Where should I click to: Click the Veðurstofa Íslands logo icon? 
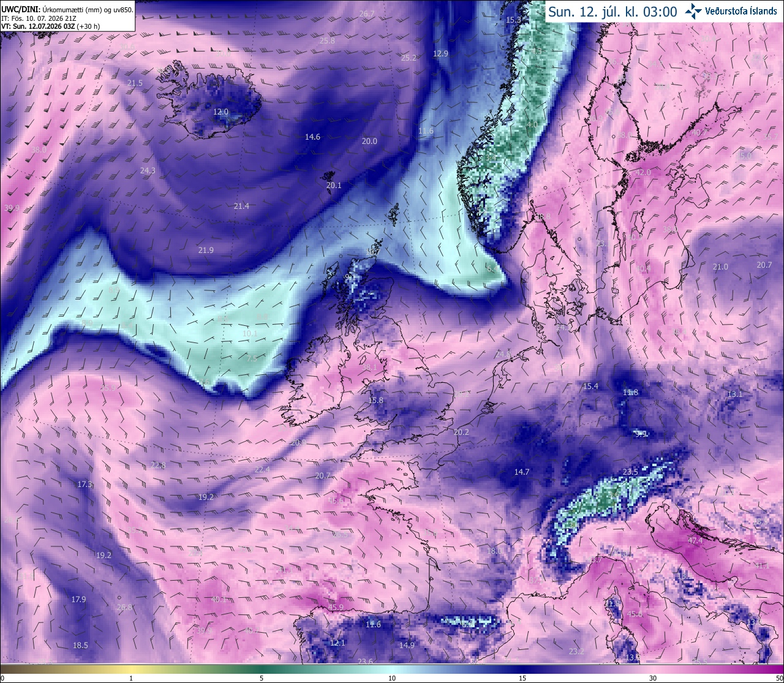pos(693,10)
